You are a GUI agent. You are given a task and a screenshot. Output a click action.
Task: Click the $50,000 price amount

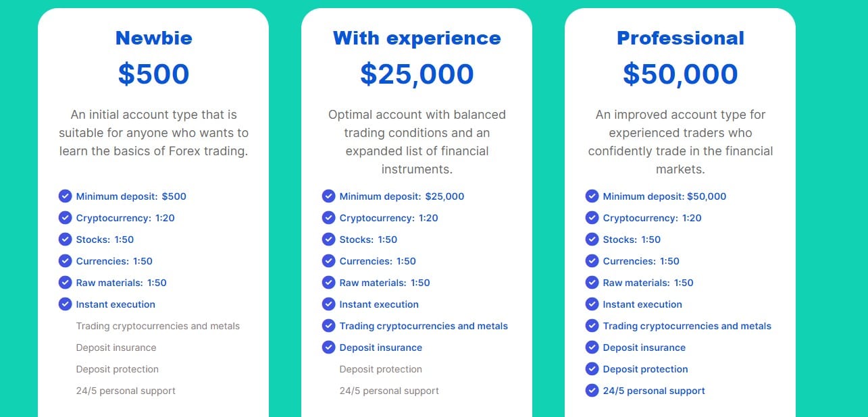pos(680,74)
